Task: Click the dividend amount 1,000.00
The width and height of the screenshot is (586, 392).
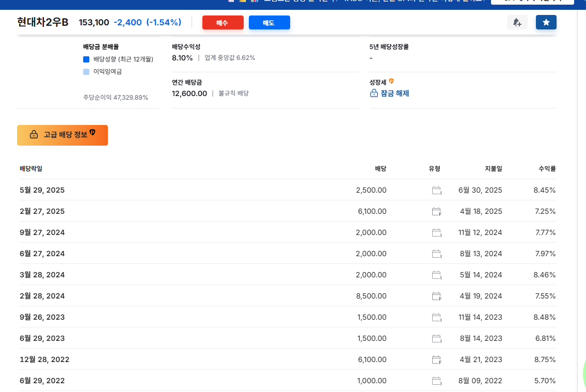Action: coord(372,381)
